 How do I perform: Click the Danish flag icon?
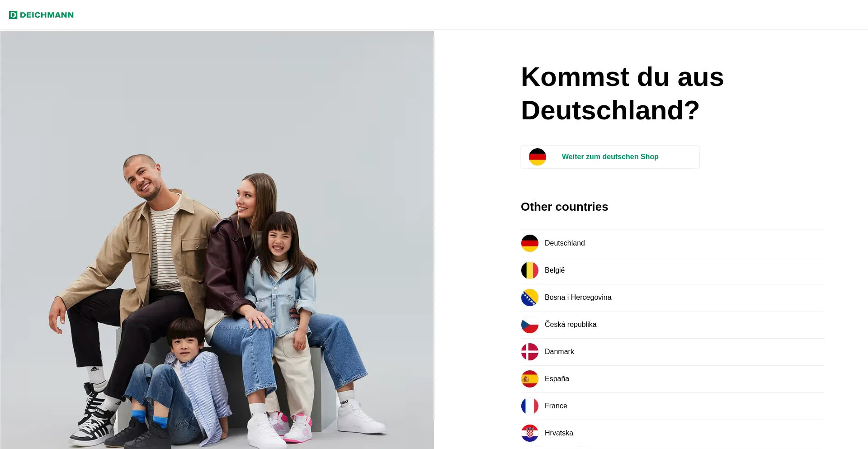coord(530,352)
